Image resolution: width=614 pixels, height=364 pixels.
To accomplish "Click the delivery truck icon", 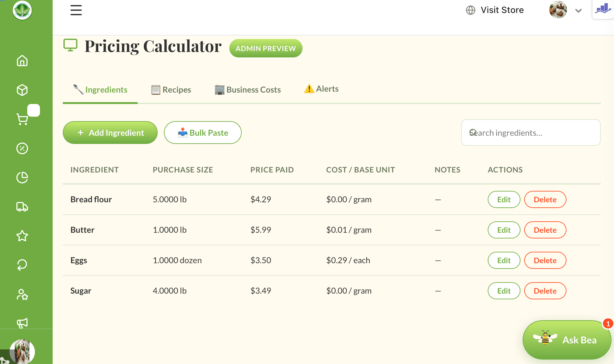I will (x=22, y=207).
